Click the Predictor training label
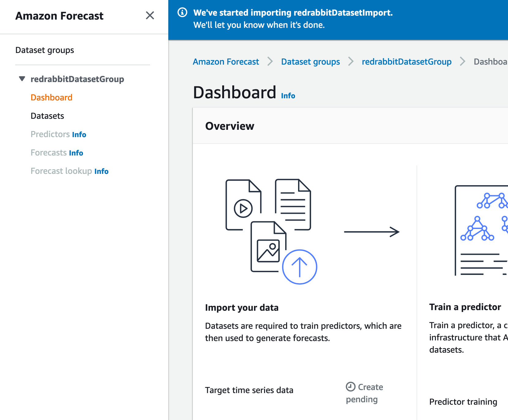This screenshot has width=508, height=420. pyautogui.click(x=463, y=402)
